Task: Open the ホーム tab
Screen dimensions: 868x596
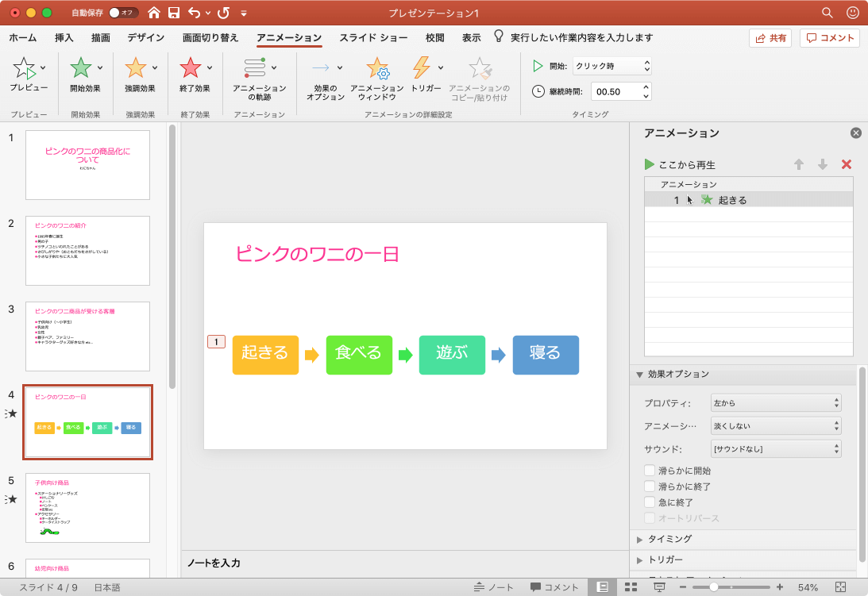Action: [x=23, y=37]
